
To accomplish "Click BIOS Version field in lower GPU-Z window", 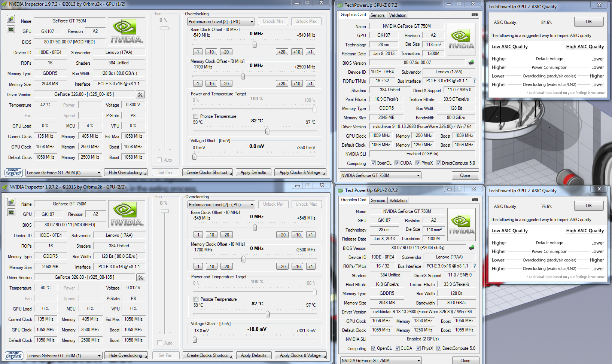I will [x=418, y=248].
